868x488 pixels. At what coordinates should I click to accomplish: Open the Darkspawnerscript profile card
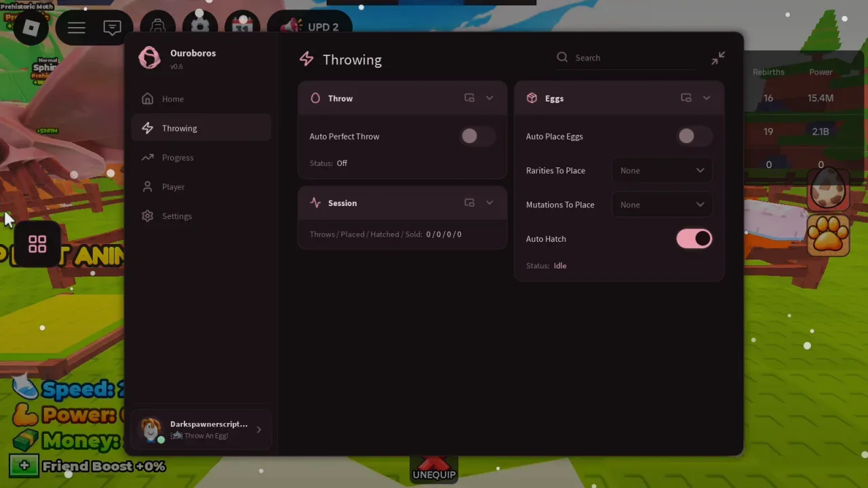tap(201, 430)
